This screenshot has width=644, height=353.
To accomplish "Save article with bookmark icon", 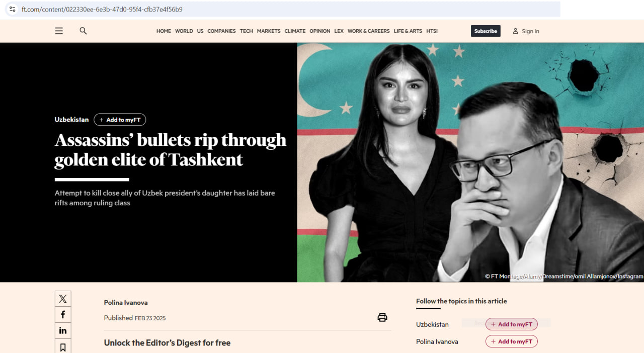I will pyautogui.click(x=63, y=346).
